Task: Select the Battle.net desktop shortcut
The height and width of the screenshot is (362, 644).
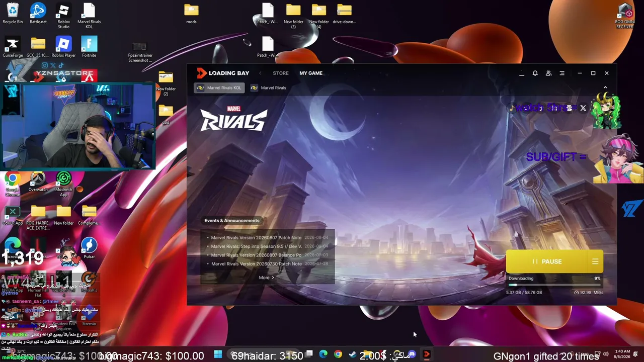Action: point(38,14)
